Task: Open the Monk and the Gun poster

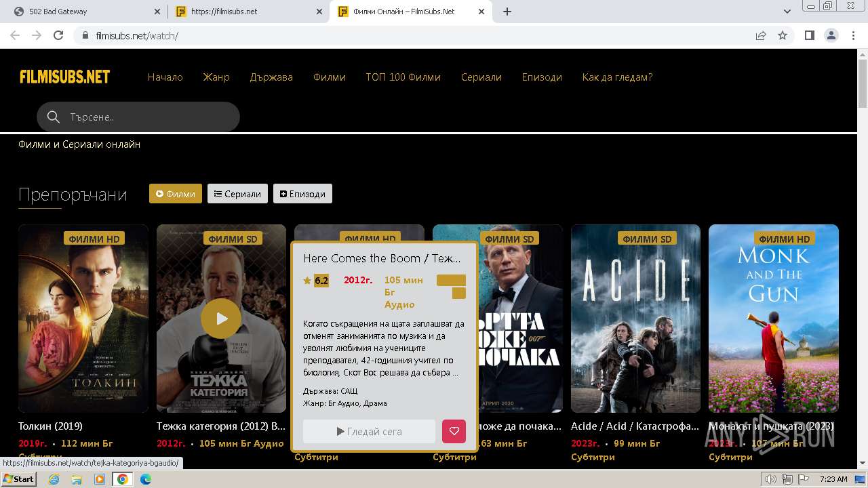Action: (x=774, y=319)
